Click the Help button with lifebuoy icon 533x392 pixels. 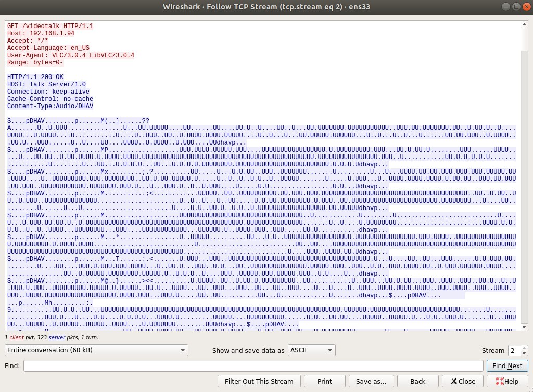click(507, 381)
